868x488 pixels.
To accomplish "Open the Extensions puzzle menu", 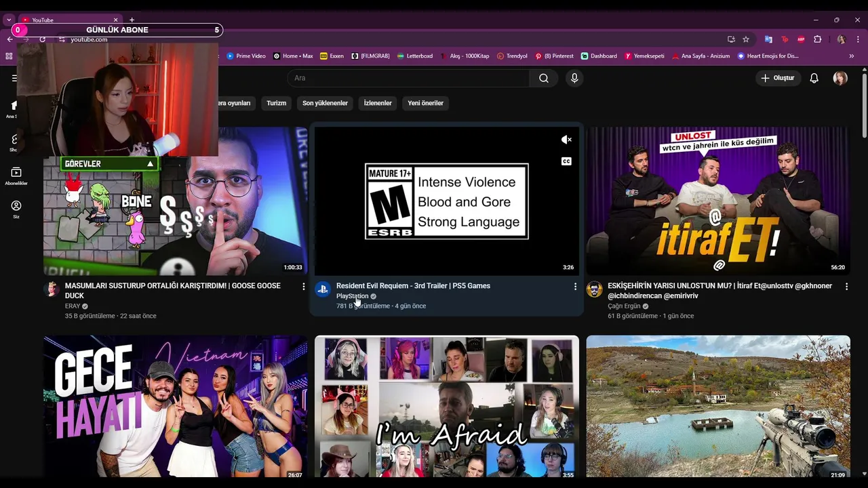I will coord(817,39).
